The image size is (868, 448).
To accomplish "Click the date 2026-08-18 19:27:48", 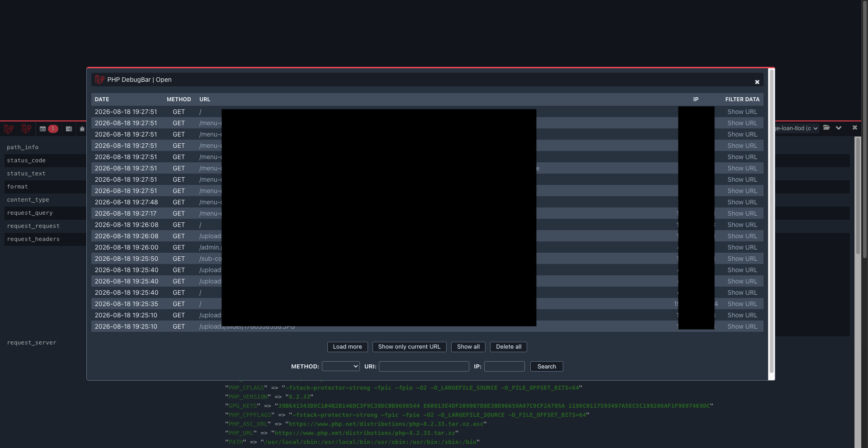I will tap(126, 202).
